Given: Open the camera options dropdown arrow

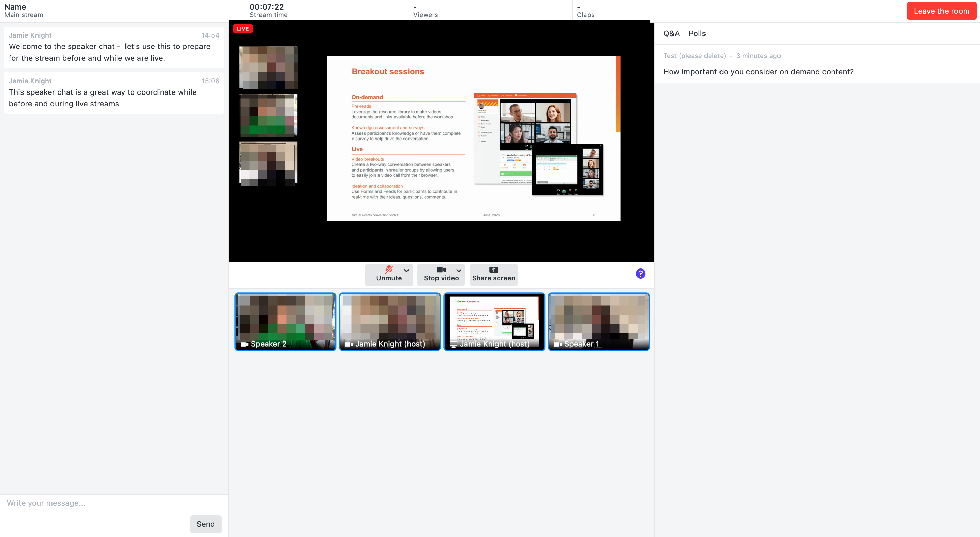Looking at the screenshot, I should 459,270.
